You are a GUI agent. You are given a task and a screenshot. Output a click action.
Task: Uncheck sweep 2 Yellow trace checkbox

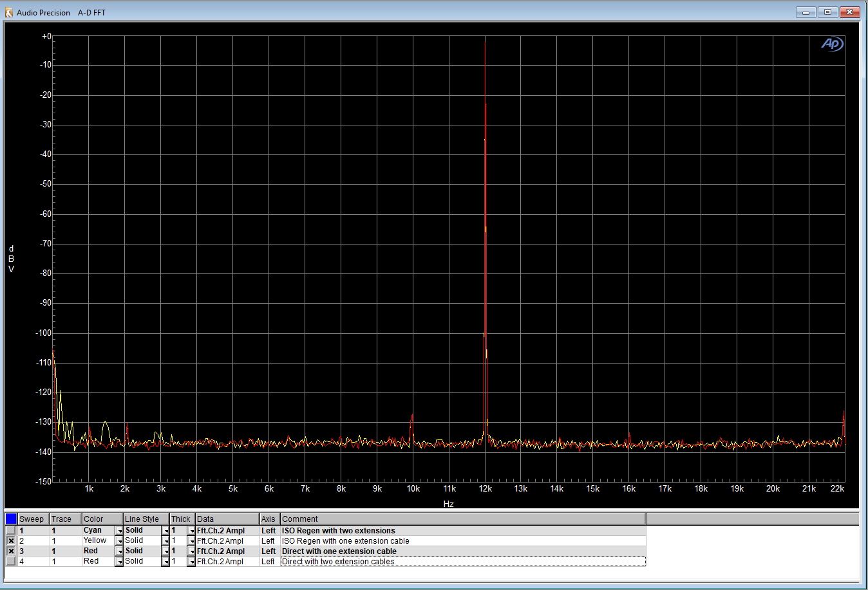(11, 541)
